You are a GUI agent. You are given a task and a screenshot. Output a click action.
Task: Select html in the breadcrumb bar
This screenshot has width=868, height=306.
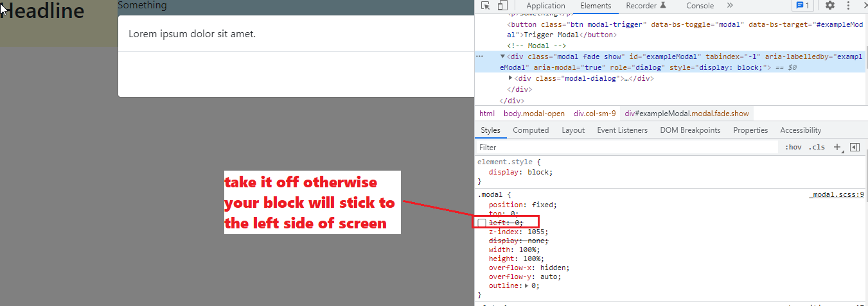pyautogui.click(x=487, y=114)
